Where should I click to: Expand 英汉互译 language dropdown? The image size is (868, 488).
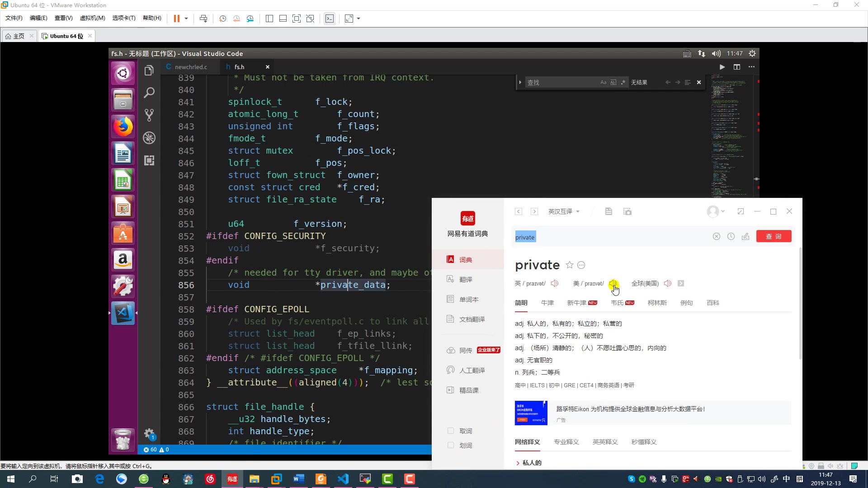click(564, 211)
